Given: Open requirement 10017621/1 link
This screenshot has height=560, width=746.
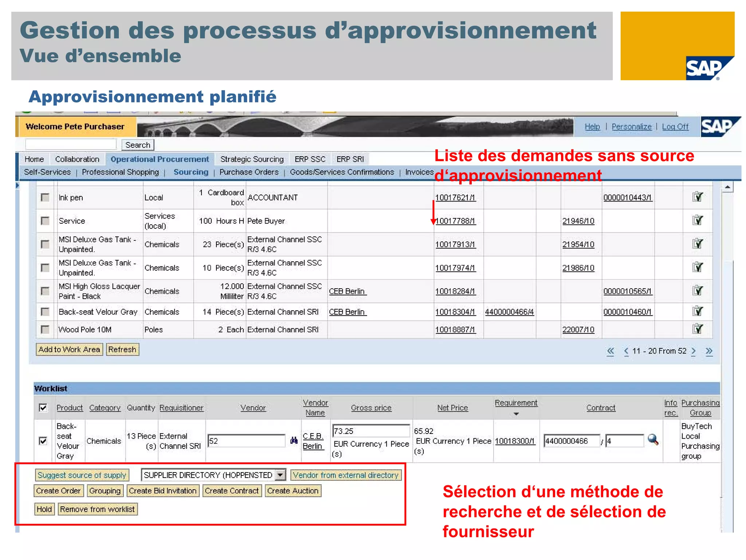Looking at the screenshot, I should pos(455,197).
